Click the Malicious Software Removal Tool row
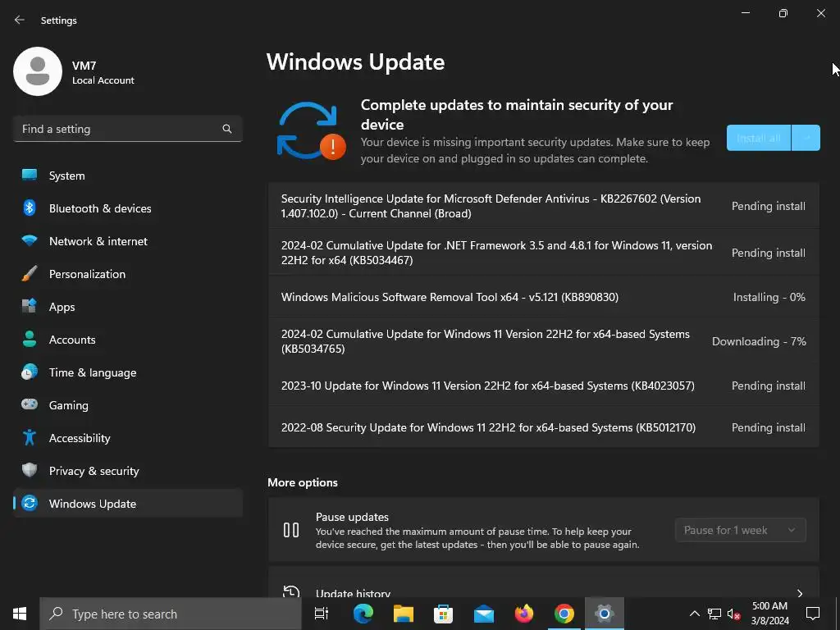This screenshot has height=630, width=840. click(x=544, y=297)
